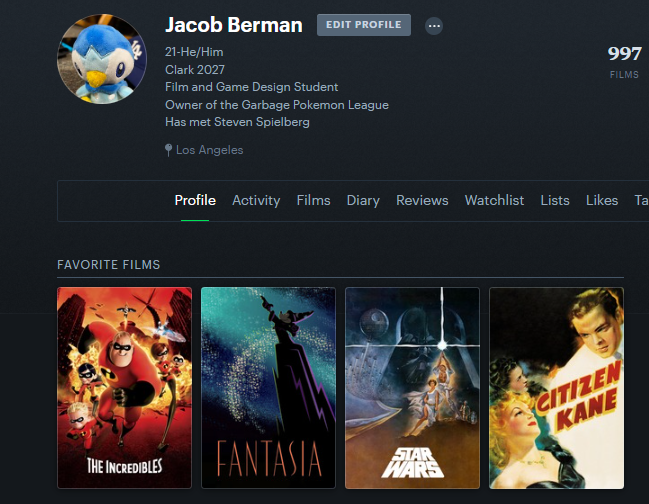The width and height of the screenshot is (649, 504).
Task: Click the Jacob Berman profile name
Action: point(234,25)
